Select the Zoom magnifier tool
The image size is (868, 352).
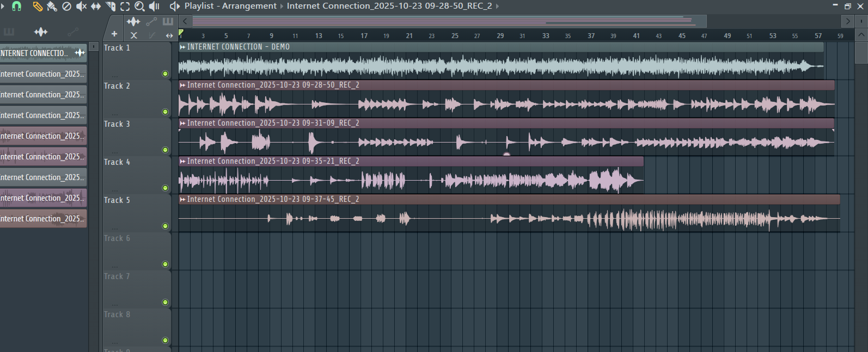tap(139, 6)
